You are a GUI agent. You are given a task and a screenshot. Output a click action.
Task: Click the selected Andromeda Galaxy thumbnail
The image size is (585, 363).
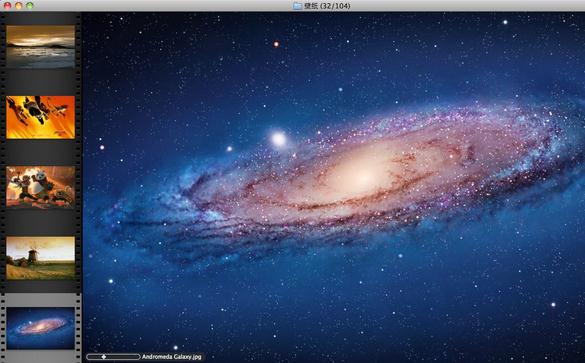(x=40, y=328)
